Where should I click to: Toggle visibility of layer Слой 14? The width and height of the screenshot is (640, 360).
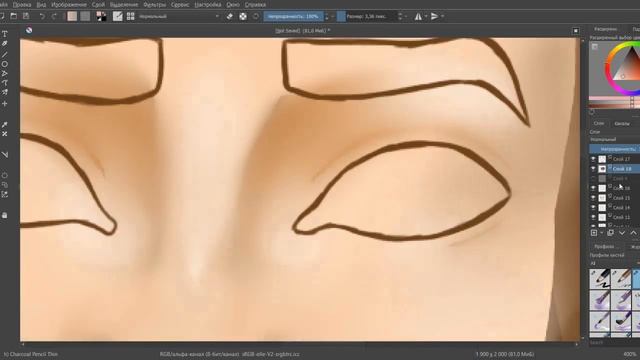coord(593,208)
